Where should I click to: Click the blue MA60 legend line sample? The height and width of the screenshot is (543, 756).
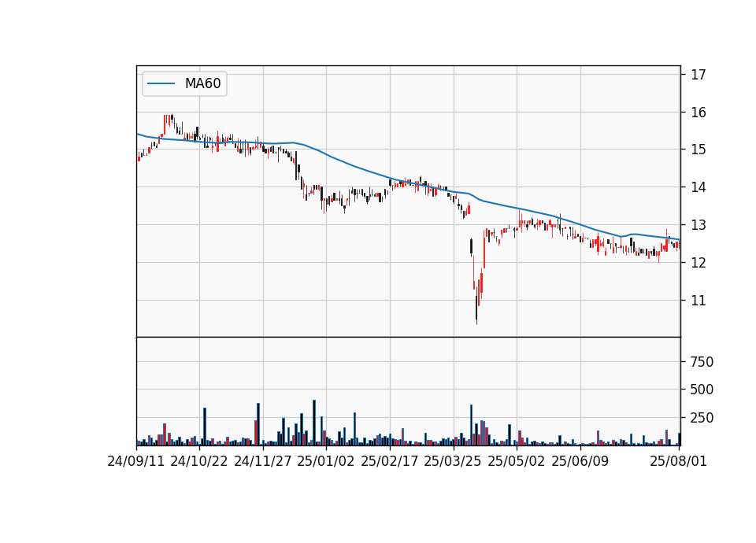pyautogui.click(x=161, y=84)
